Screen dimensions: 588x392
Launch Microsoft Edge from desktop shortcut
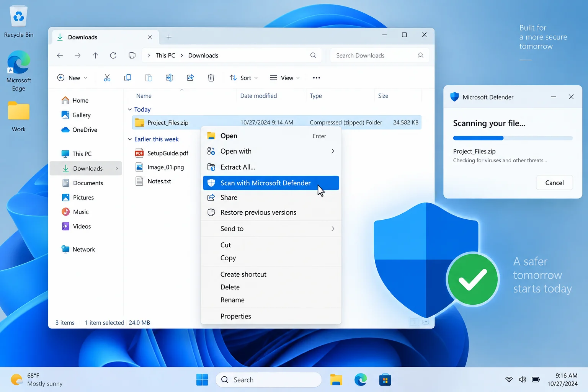pyautogui.click(x=19, y=71)
